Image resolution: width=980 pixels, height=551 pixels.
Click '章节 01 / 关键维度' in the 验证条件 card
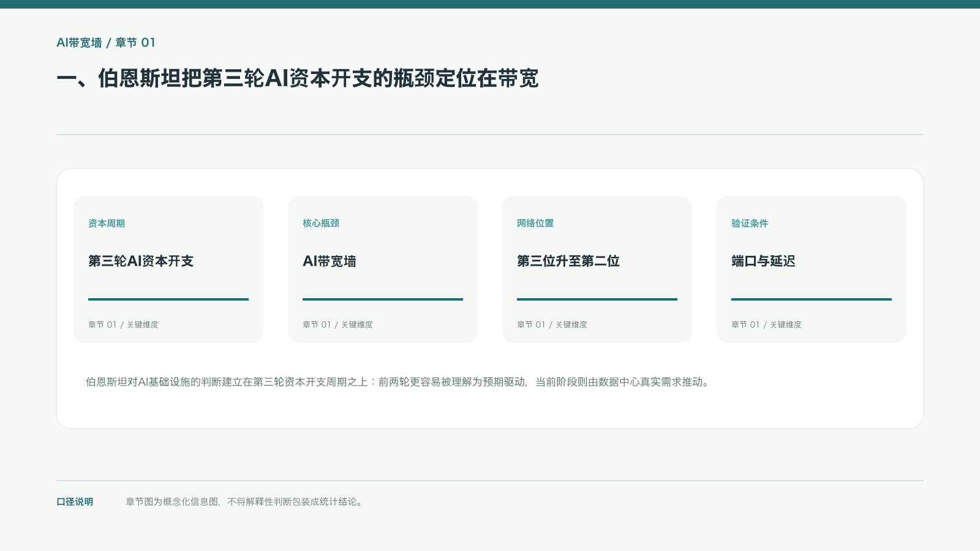click(766, 324)
